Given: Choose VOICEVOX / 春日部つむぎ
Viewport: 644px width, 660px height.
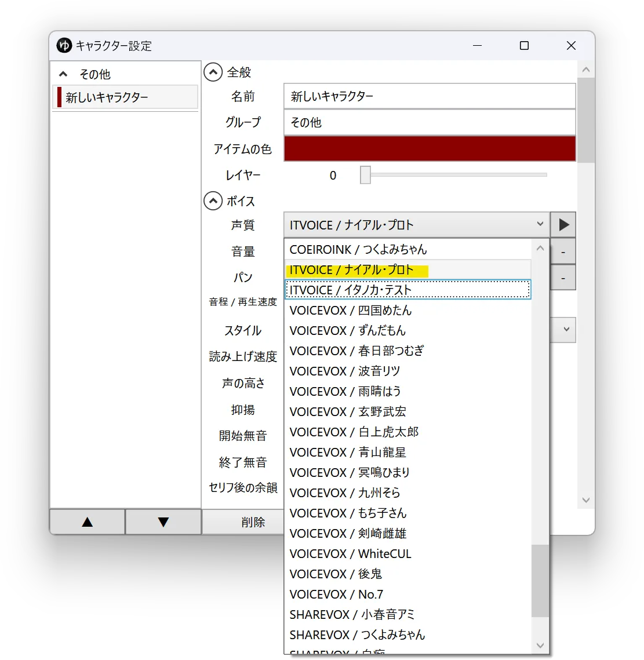Looking at the screenshot, I should [407, 351].
